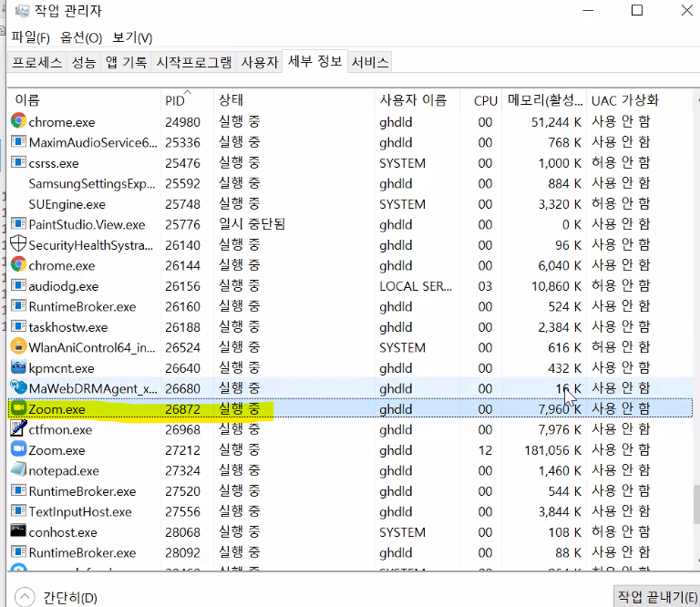This screenshot has width=700, height=607.
Task: Click the chrome.exe icon with PID 24980
Action: tap(18, 121)
